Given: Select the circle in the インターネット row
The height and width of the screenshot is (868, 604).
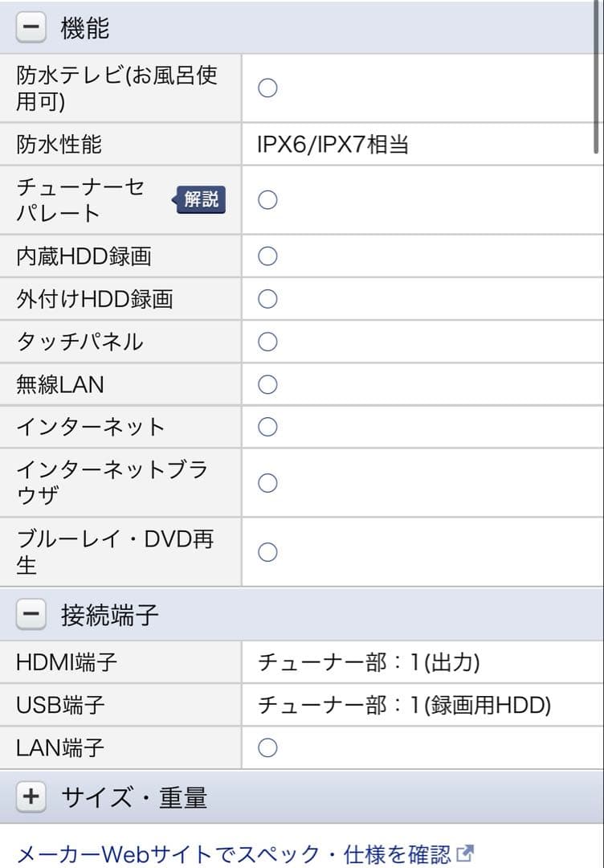Looking at the screenshot, I should tap(267, 427).
